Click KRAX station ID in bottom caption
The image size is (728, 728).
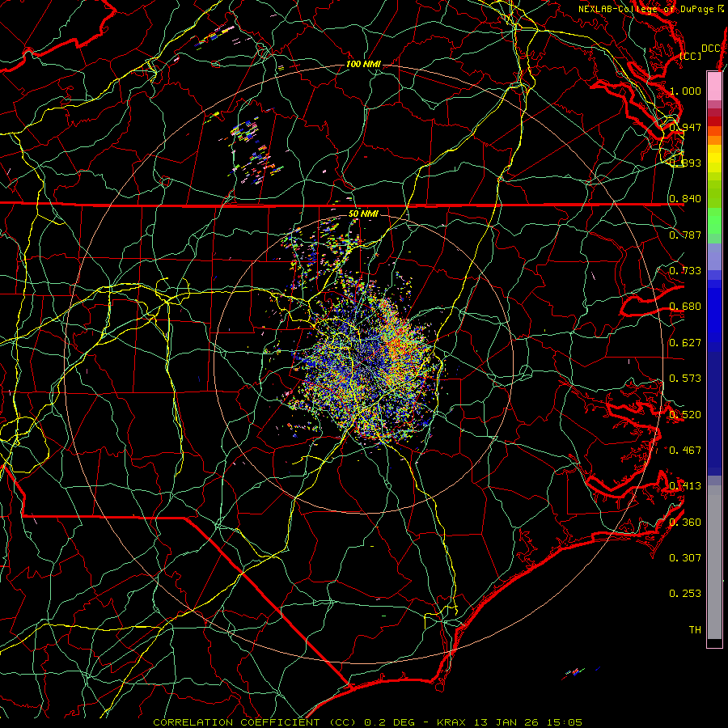pyautogui.click(x=453, y=722)
